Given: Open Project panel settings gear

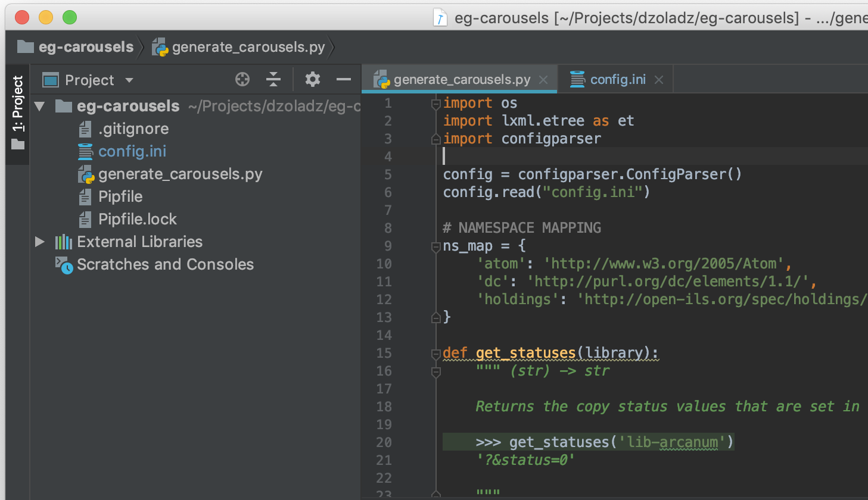Looking at the screenshot, I should click(313, 79).
